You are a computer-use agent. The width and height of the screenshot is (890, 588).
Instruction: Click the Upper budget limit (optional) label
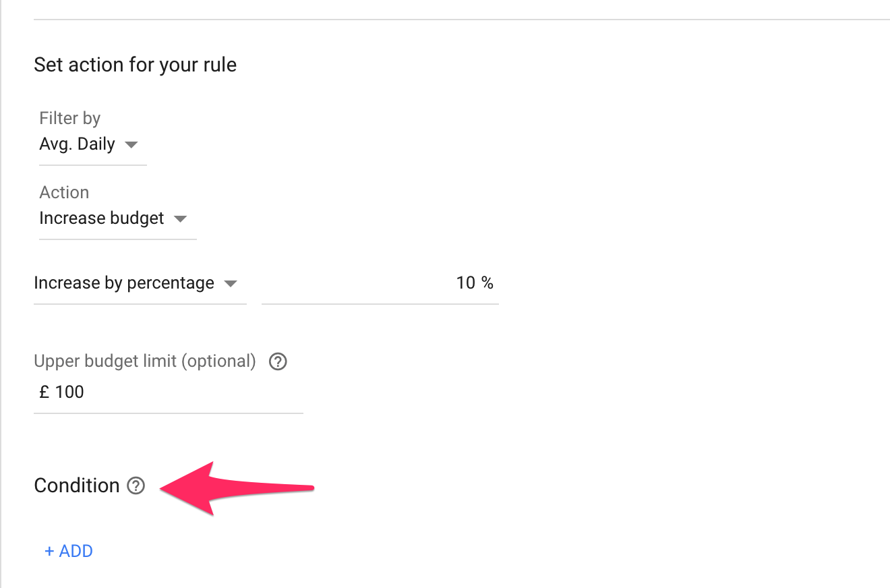click(145, 361)
